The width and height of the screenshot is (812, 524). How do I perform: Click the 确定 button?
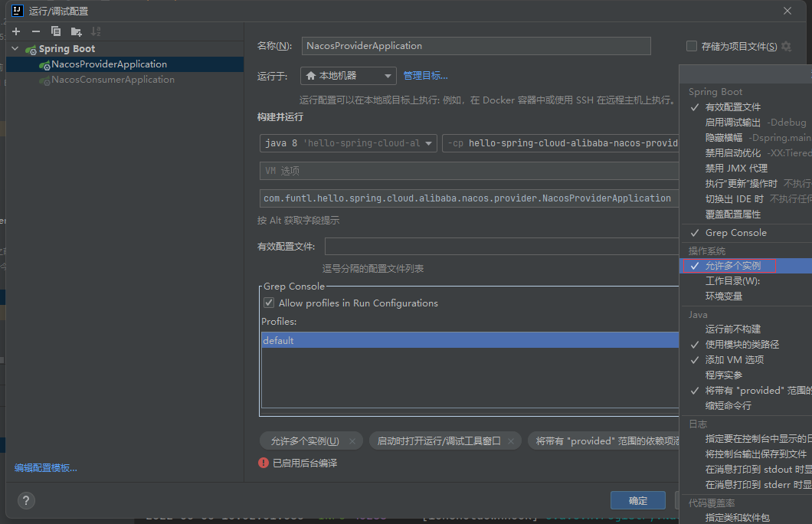tap(637, 501)
